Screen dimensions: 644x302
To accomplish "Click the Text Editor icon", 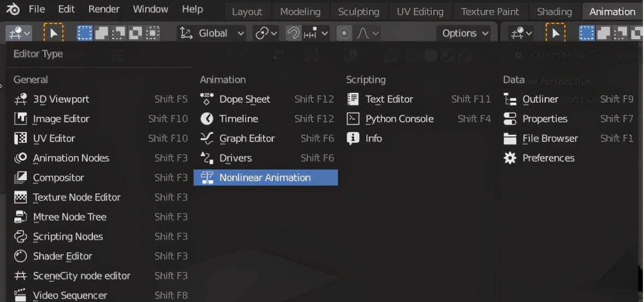I will pos(353,99).
